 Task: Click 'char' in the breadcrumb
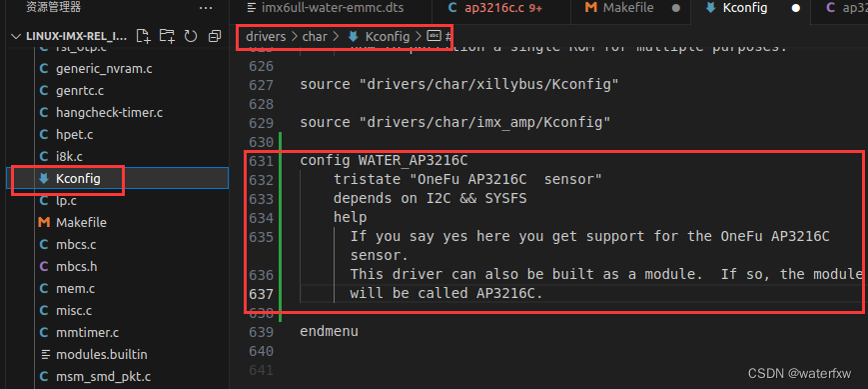coord(315,37)
